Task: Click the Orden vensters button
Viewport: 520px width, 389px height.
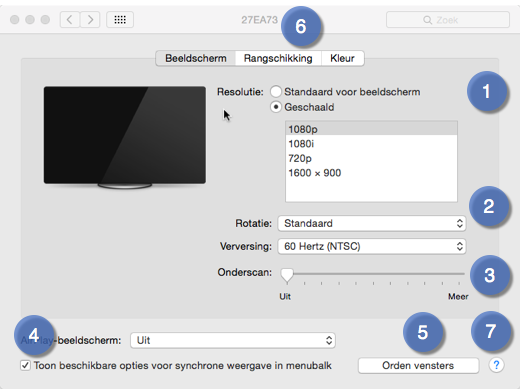Action: pos(418,365)
